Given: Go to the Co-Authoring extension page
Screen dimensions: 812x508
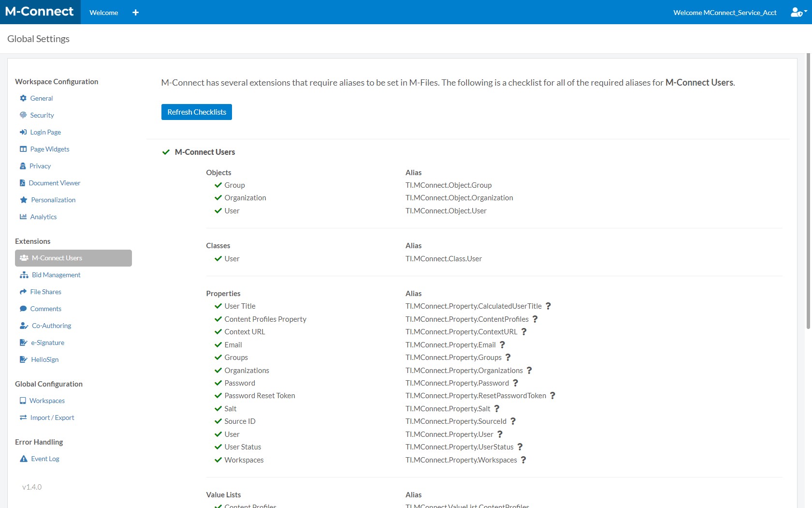Looking at the screenshot, I should [x=51, y=326].
